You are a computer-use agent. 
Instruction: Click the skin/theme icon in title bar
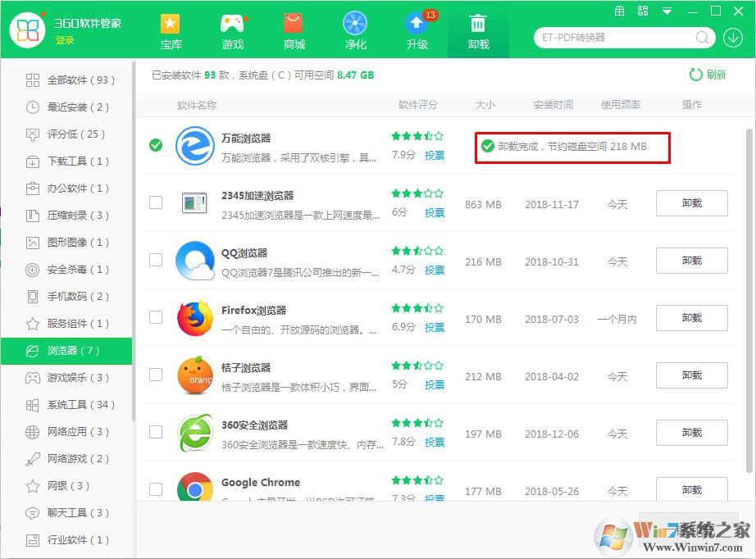pyautogui.click(x=620, y=11)
